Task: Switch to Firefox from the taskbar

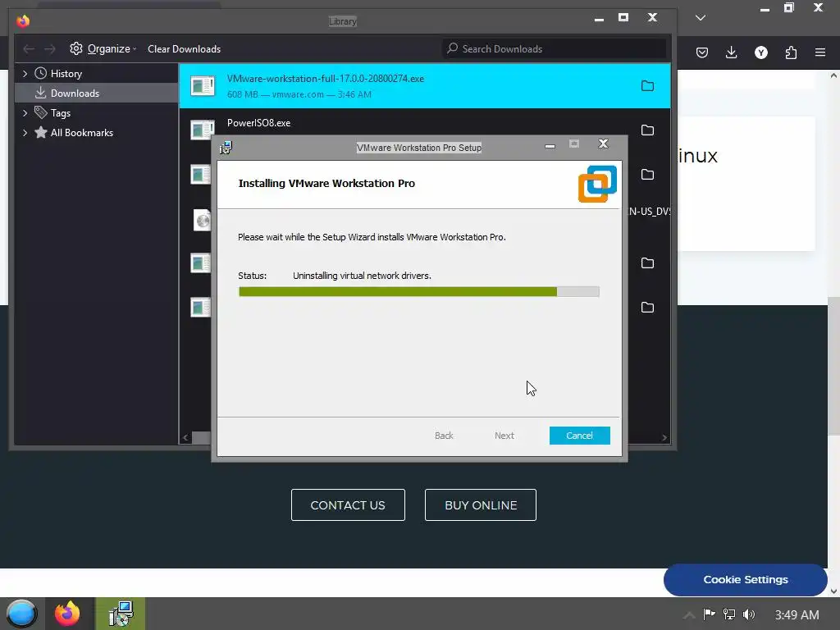Action: [x=67, y=614]
